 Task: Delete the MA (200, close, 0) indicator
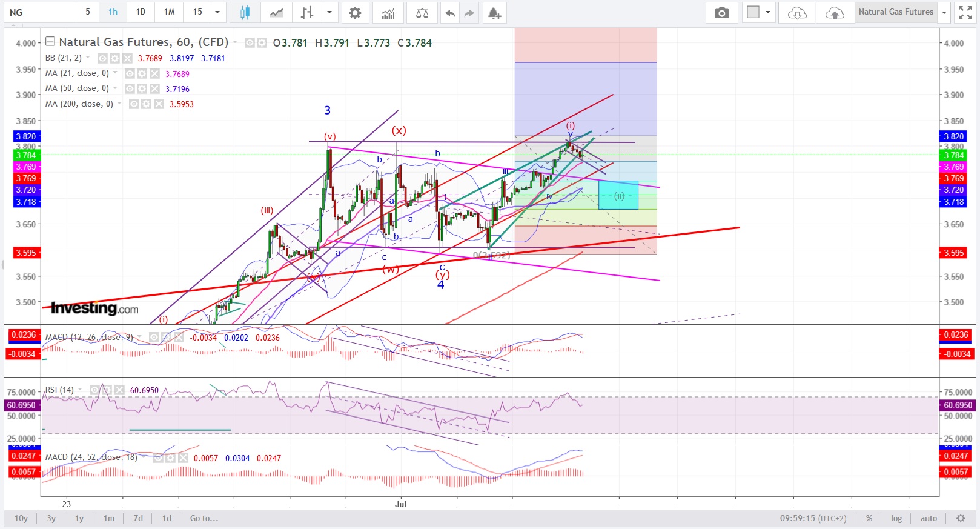(x=159, y=104)
